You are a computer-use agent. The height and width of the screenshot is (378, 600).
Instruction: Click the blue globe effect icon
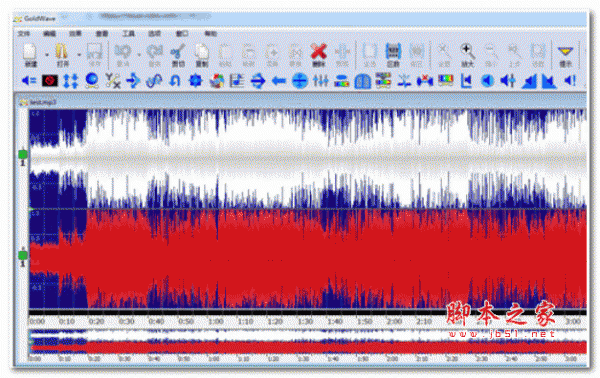tap(91, 80)
